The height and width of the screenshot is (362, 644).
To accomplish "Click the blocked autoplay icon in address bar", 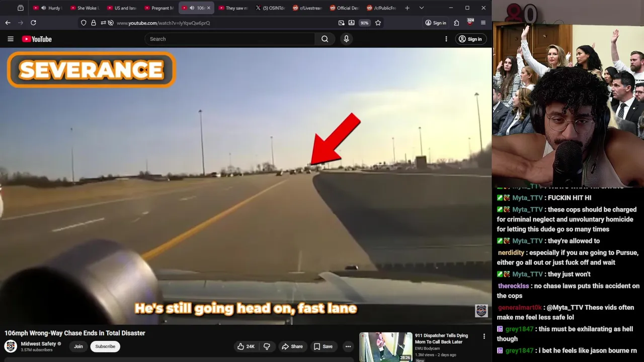I will click(111, 23).
